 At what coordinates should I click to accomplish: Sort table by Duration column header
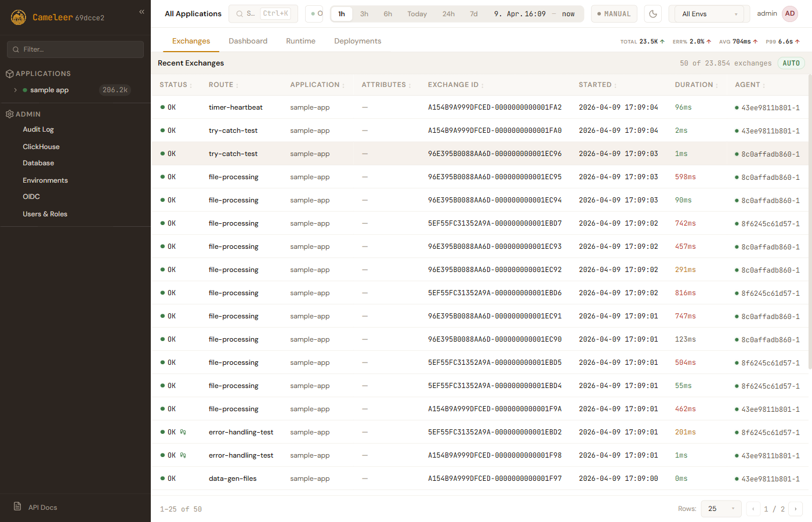click(694, 85)
